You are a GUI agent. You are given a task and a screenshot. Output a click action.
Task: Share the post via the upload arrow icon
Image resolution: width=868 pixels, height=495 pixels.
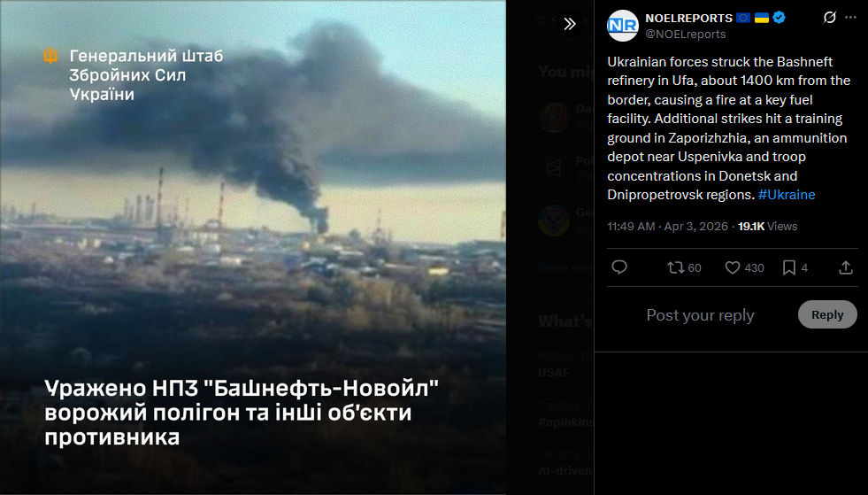(x=845, y=267)
